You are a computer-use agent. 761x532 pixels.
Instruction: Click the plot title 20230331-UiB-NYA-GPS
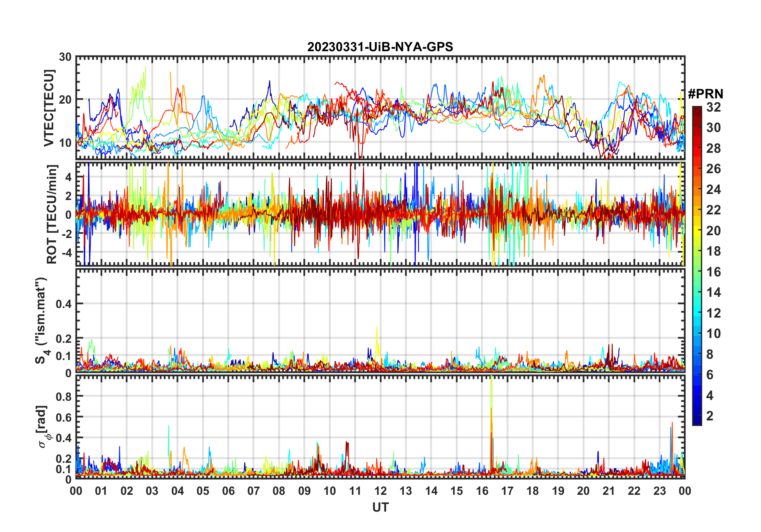(x=380, y=47)
